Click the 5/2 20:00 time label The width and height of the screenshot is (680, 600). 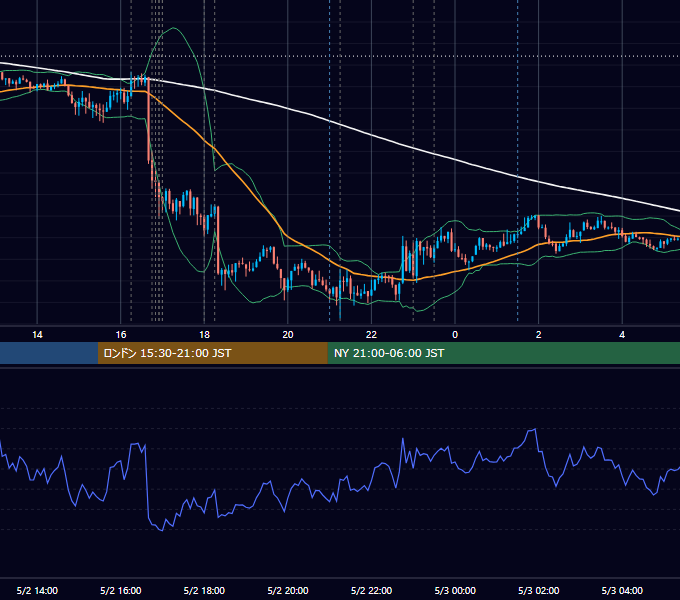coord(288,590)
